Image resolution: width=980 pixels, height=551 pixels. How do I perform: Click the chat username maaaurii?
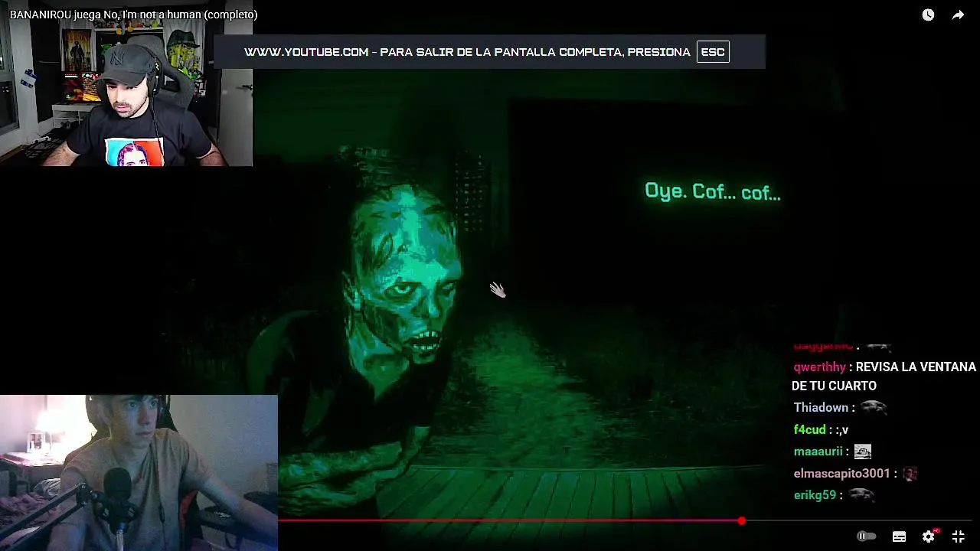coord(818,452)
